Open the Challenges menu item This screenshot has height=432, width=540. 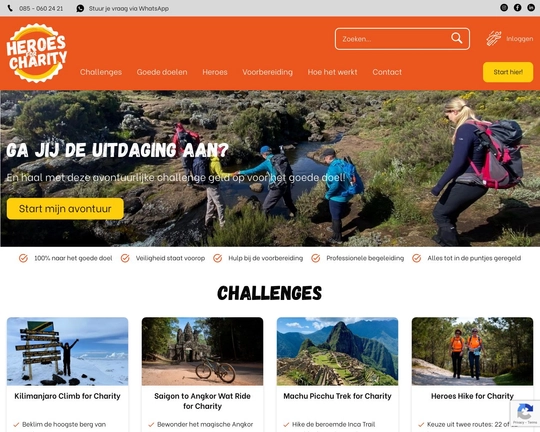(x=101, y=72)
